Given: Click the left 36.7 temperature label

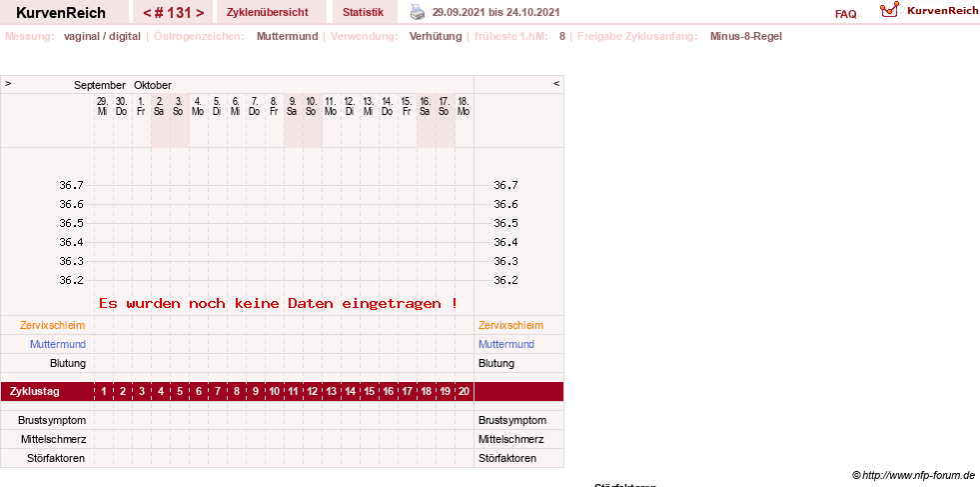Looking at the screenshot, I should tap(71, 185).
